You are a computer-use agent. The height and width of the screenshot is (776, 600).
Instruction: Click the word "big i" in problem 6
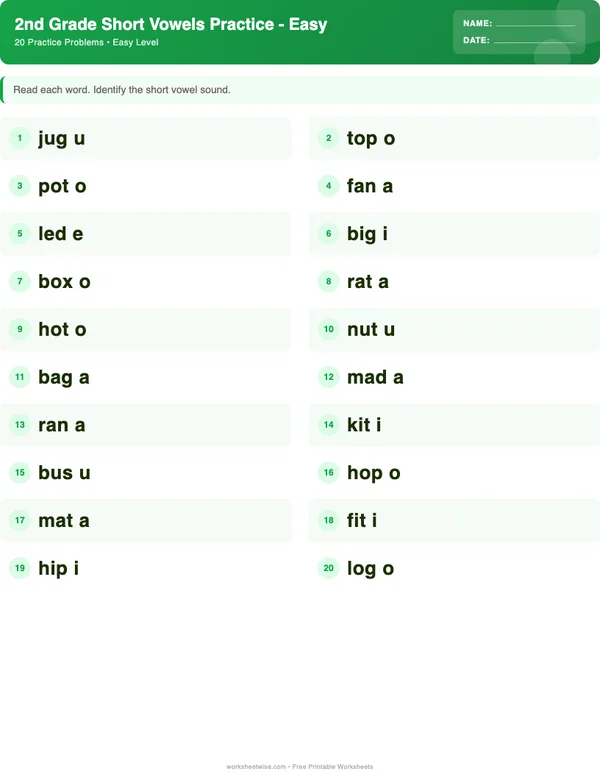(367, 234)
